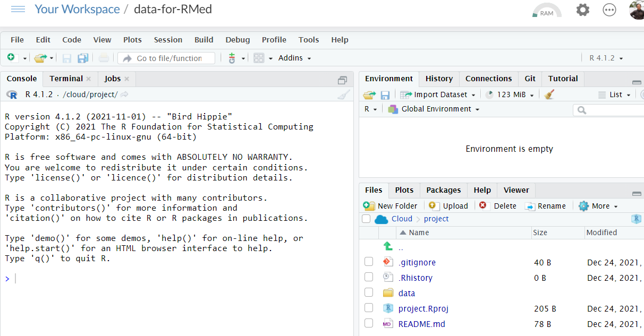Viewport: 644px width, 336px height.
Task: Click the clear console broom icon
Action: 344,94
